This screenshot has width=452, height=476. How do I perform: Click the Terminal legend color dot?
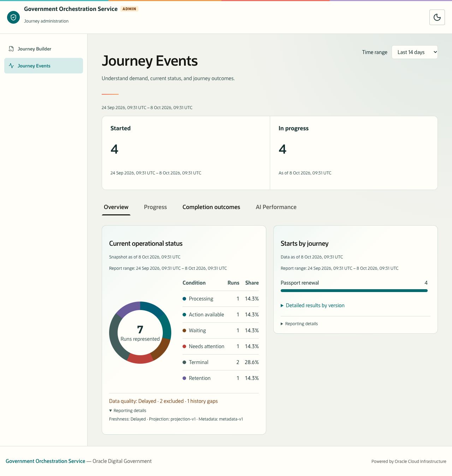[184, 362]
